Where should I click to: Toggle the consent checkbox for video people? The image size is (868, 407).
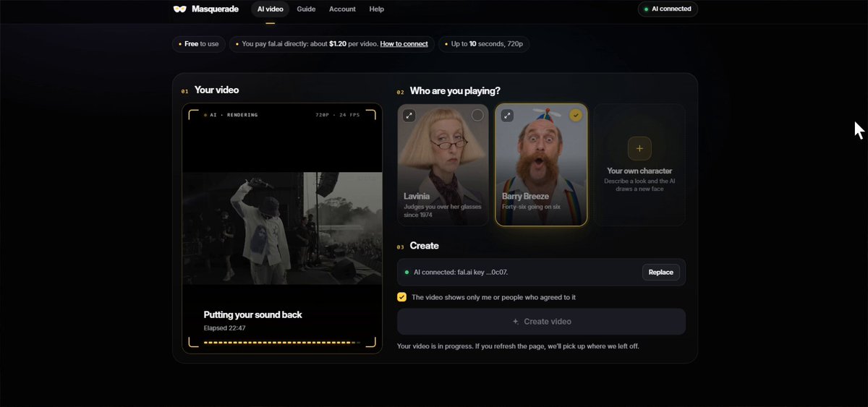pyautogui.click(x=401, y=297)
